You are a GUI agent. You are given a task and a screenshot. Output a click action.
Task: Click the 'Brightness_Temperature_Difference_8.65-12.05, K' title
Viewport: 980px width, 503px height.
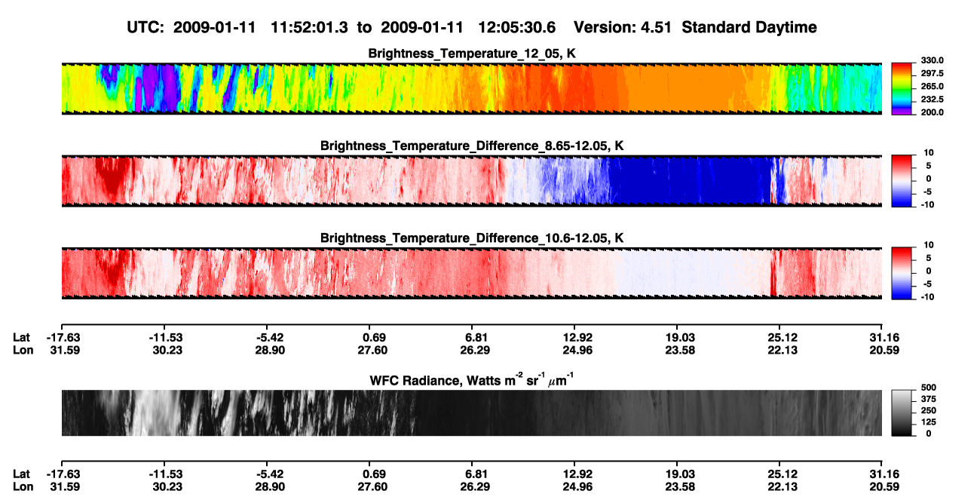[x=472, y=146]
